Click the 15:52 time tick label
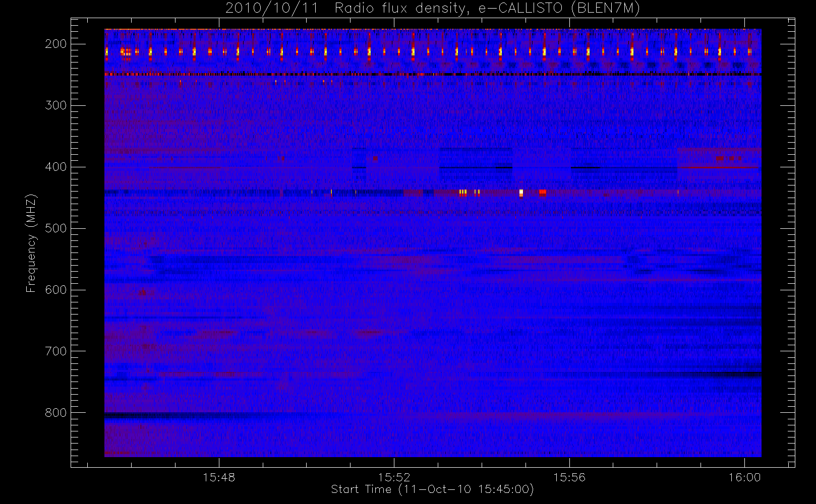816x504 pixels. coord(394,477)
